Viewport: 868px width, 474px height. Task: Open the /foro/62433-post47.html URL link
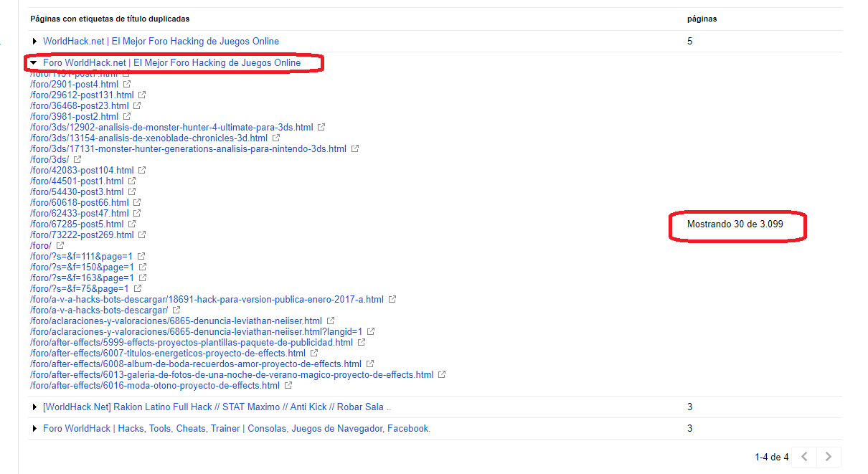80,213
